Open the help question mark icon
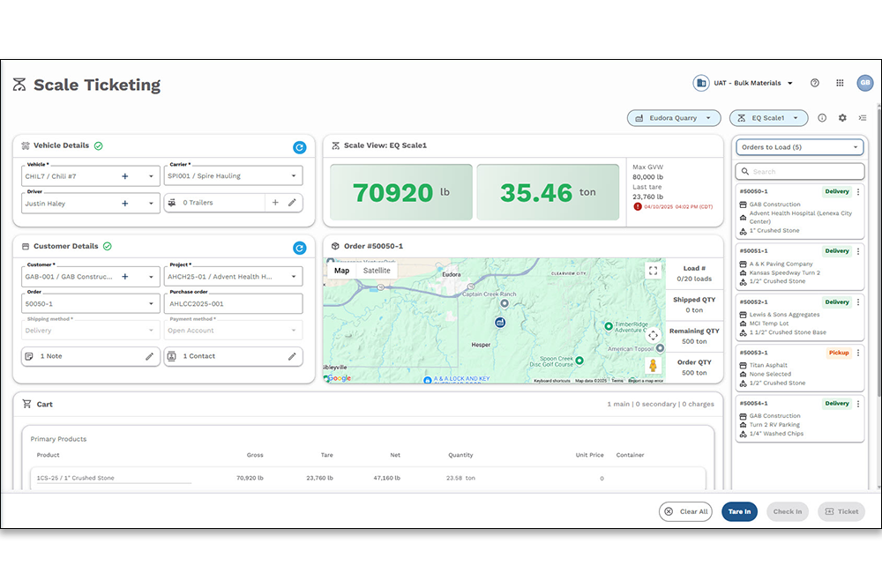 814,83
